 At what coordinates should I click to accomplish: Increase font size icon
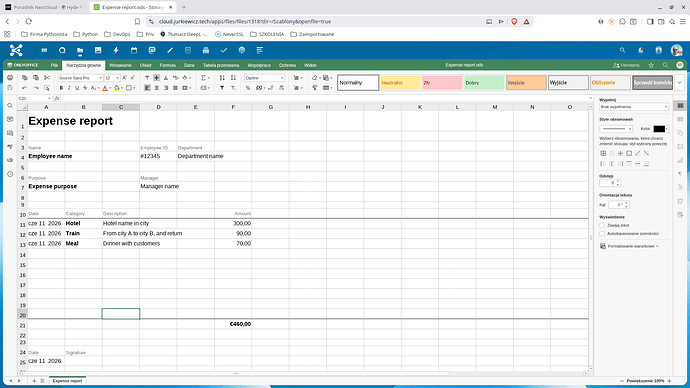[x=125, y=78]
